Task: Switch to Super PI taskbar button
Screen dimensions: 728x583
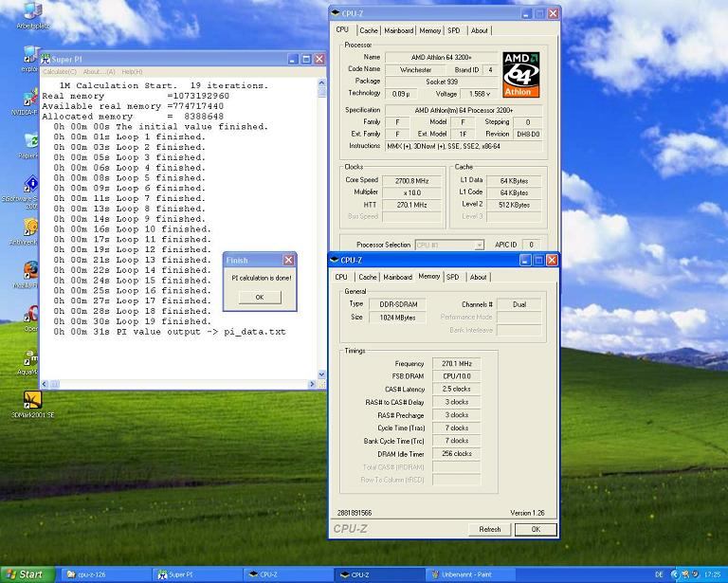Action: 197,574
